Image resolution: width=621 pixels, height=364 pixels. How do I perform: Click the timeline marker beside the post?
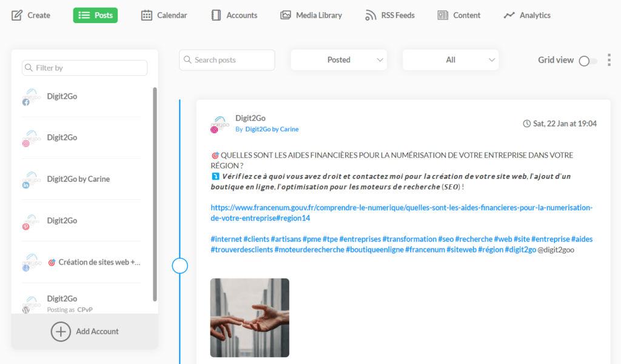tap(180, 265)
